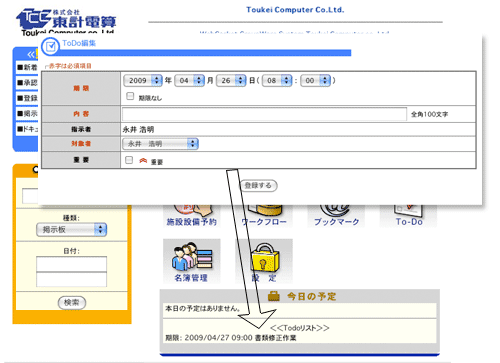Click the 登録する button
500x363 pixels.
tap(258, 185)
